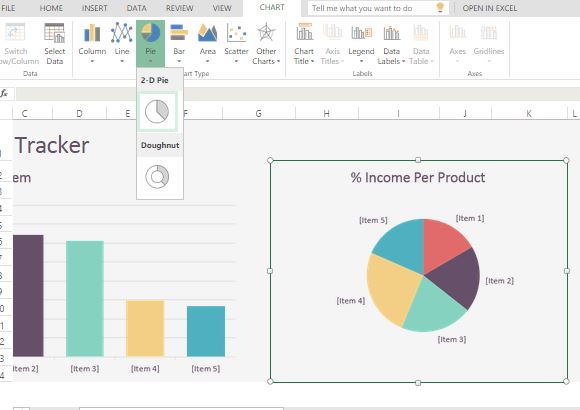Click the OPEN IN EXCEL button
This screenshot has height=410, width=580.
(490, 8)
